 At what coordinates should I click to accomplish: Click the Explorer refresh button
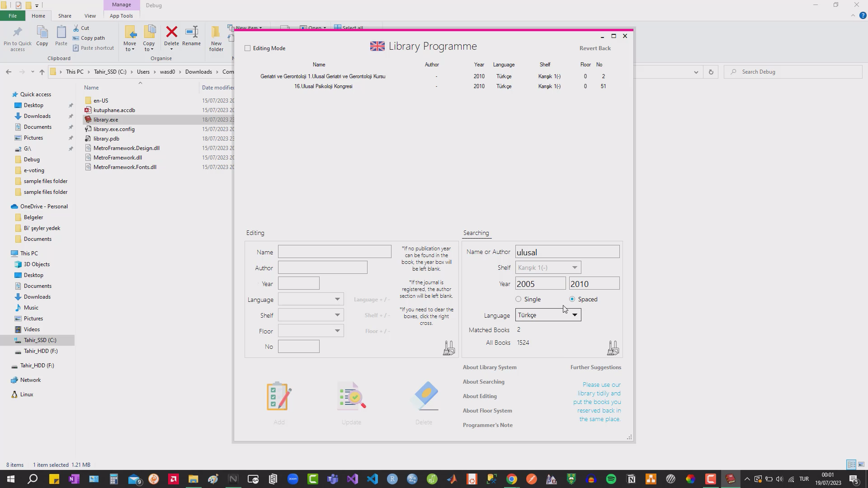coord(711,72)
